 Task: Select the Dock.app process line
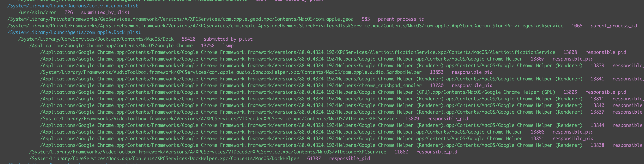96,39
